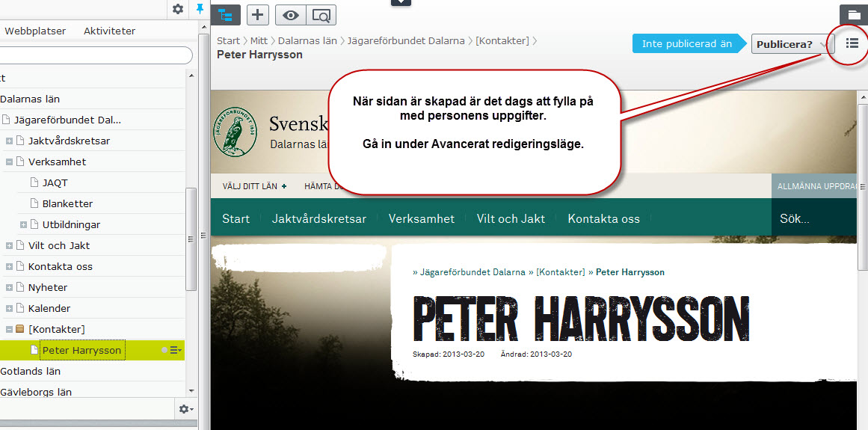Switch to advanced editing list view icon
868x430 pixels.
[852, 43]
